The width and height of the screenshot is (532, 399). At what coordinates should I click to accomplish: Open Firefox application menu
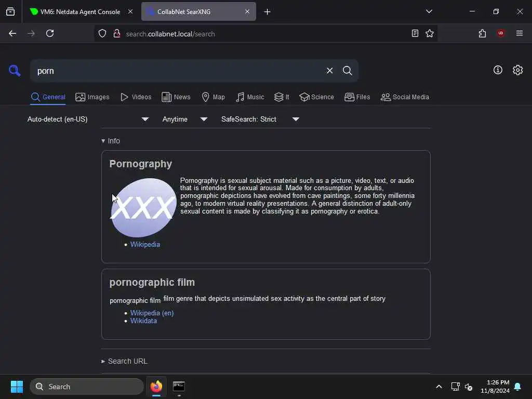click(x=519, y=33)
